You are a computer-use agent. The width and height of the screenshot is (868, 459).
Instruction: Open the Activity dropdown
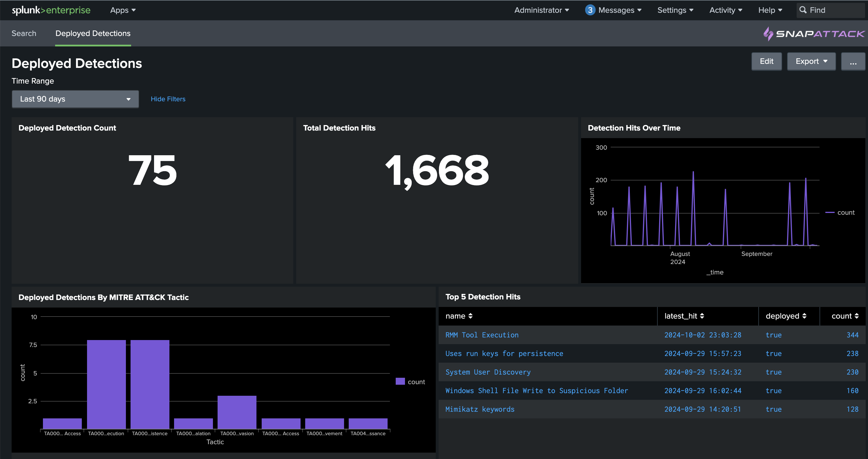tap(726, 10)
